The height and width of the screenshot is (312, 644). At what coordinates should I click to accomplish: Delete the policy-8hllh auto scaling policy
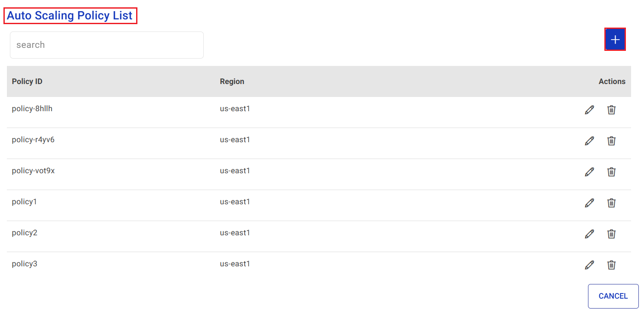pyautogui.click(x=612, y=109)
